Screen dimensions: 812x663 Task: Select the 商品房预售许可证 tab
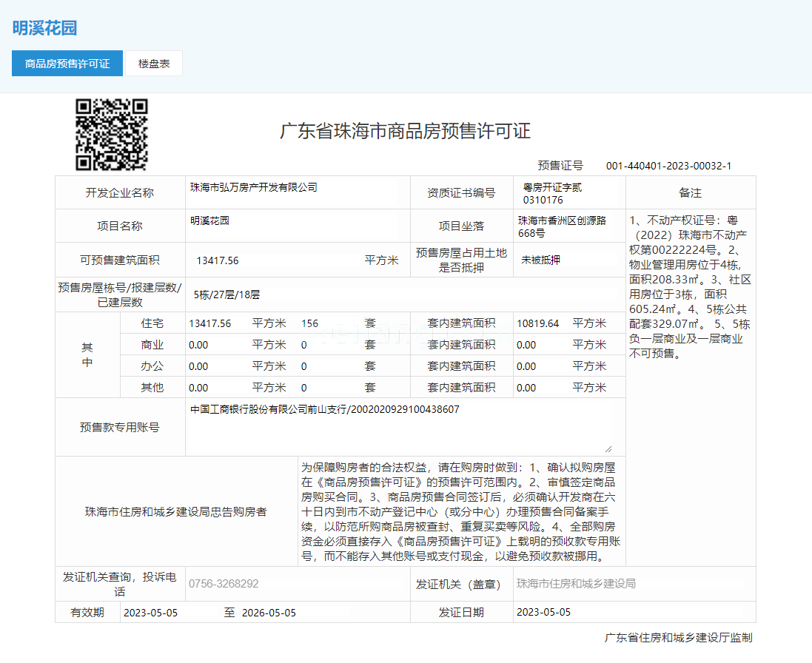click(x=67, y=64)
